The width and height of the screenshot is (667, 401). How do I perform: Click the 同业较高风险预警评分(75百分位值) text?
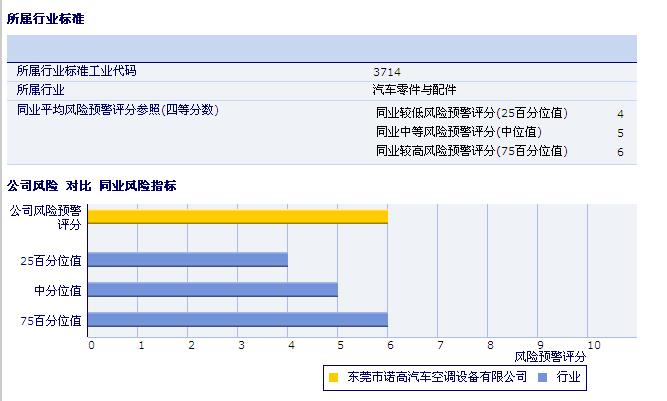(471, 151)
